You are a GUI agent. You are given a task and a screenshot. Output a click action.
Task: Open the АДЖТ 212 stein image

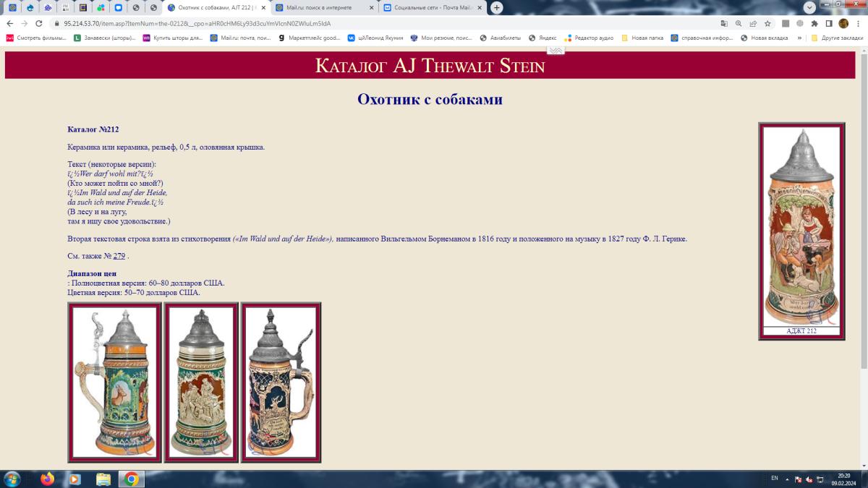801,226
